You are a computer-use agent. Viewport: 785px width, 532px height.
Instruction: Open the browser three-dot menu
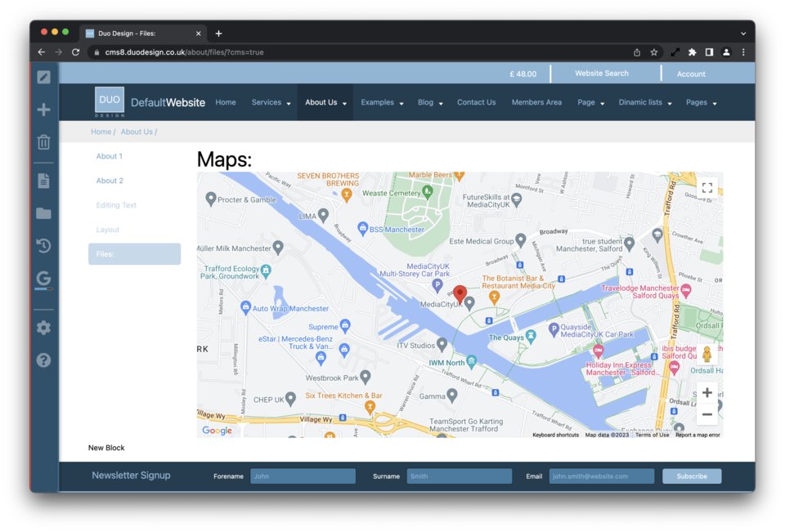coord(743,52)
